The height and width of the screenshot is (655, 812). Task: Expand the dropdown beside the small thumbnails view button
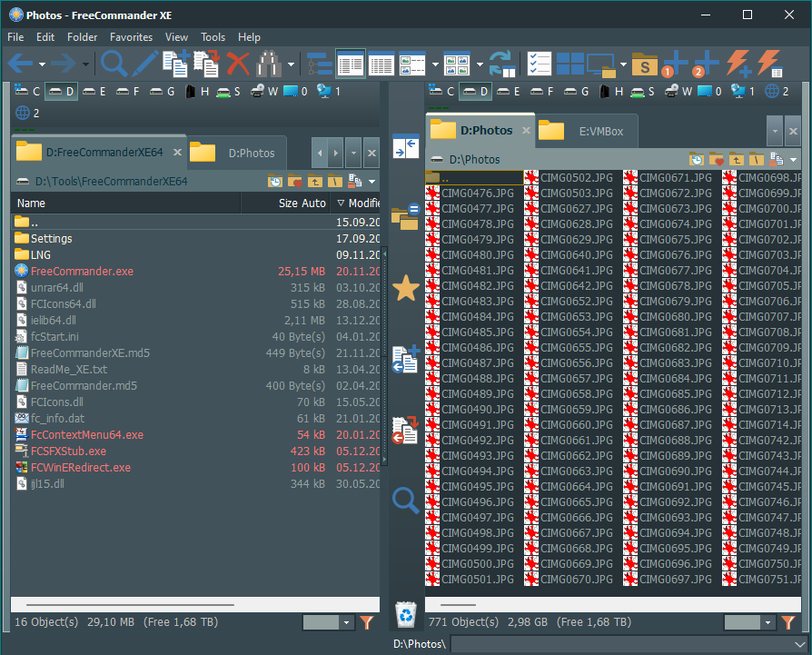click(435, 65)
